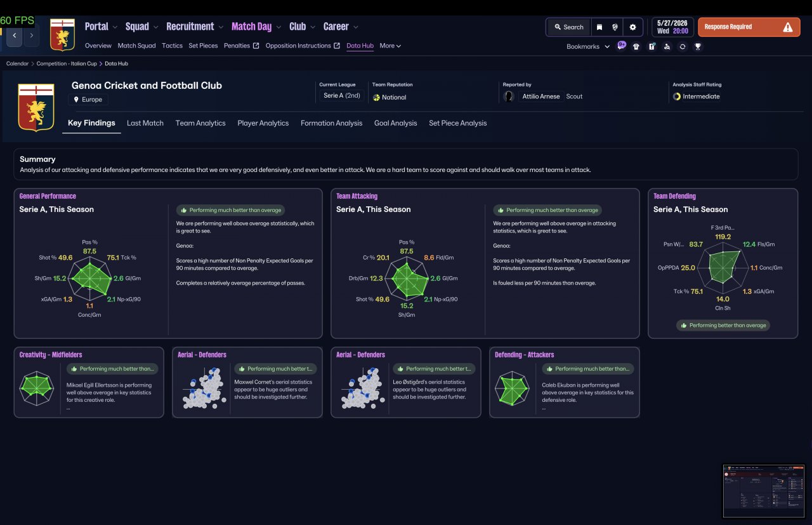Open the Match Squad submenu item
The height and width of the screenshot is (525, 812).
click(x=136, y=46)
